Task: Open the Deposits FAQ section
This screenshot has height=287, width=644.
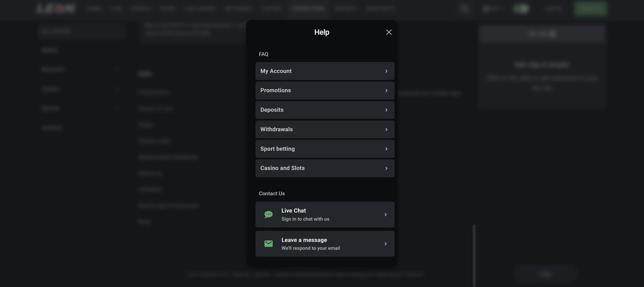Action: coord(325,110)
